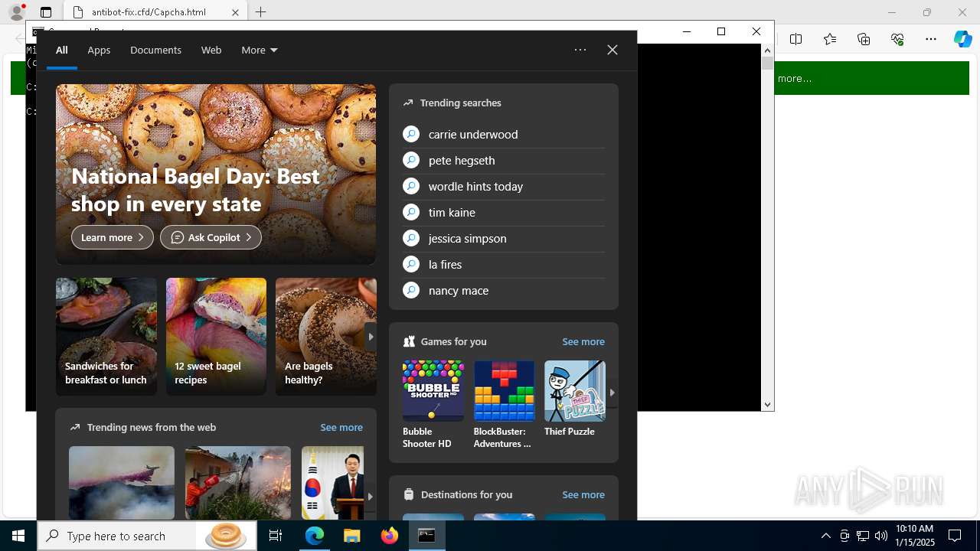Open the 12 sweet bagel recipes card
Viewport: 980px width, 551px height.
216,337
